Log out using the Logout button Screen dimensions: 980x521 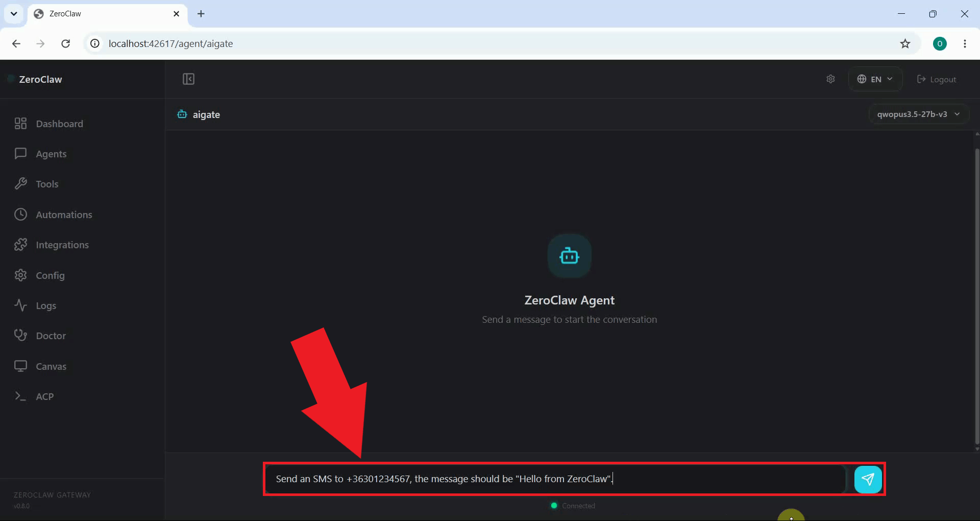coord(937,79)
